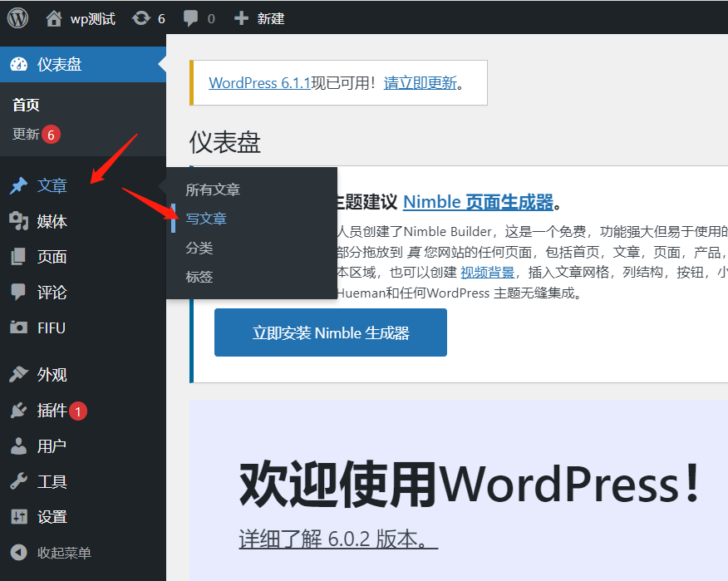The image size is (728, 581).
Task: Open 评论 in the sidebar
Action: pos(52,292)
